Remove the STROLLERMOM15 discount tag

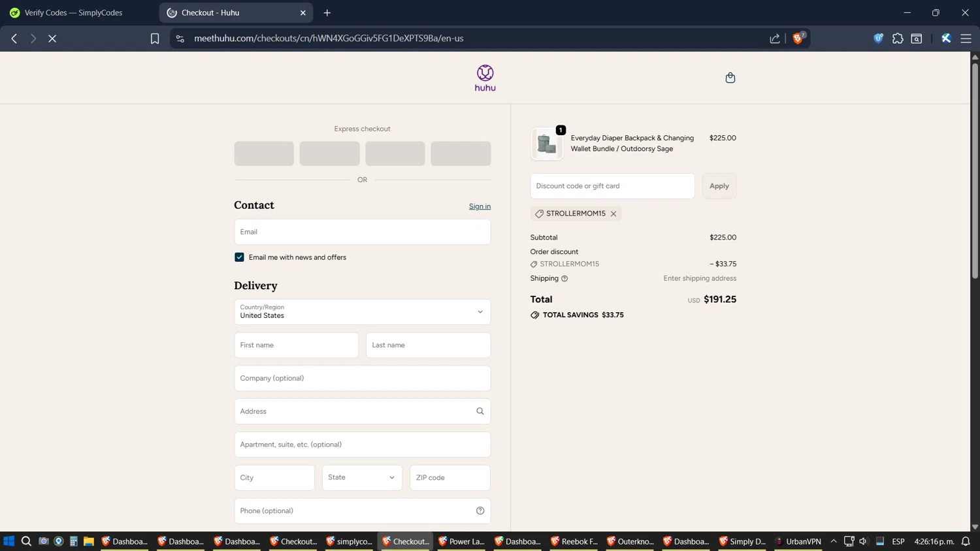[613, 213]
